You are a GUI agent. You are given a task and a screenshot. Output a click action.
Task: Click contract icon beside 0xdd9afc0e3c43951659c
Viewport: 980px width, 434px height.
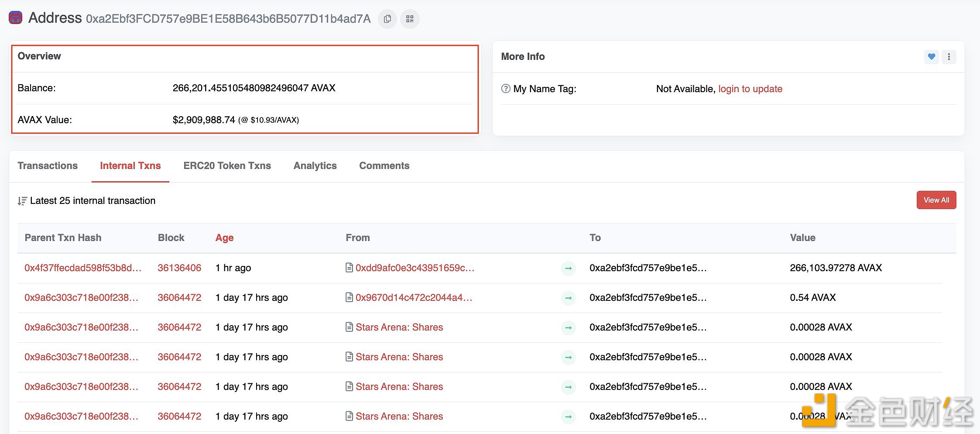(349, 268)
